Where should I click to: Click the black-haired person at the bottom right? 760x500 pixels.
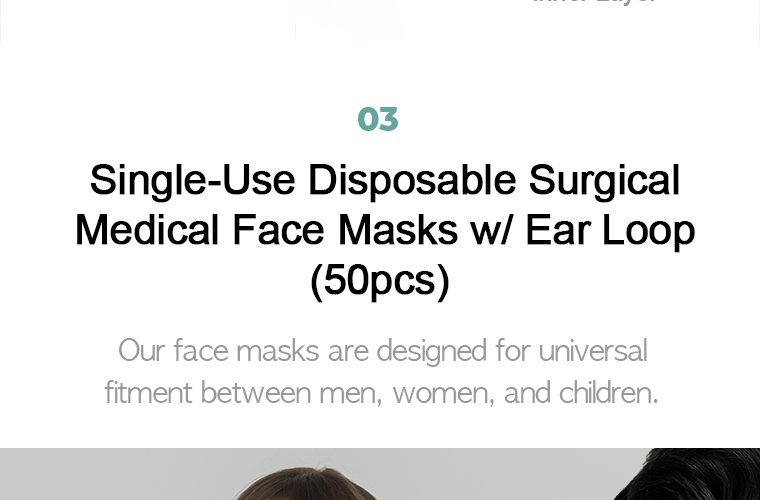[688, 474]
